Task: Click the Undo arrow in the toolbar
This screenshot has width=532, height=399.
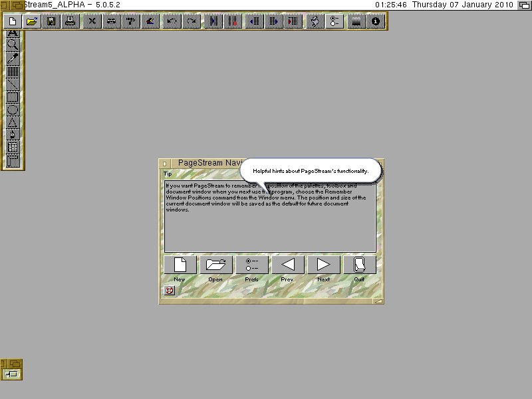Action: [x=172, y=21]
